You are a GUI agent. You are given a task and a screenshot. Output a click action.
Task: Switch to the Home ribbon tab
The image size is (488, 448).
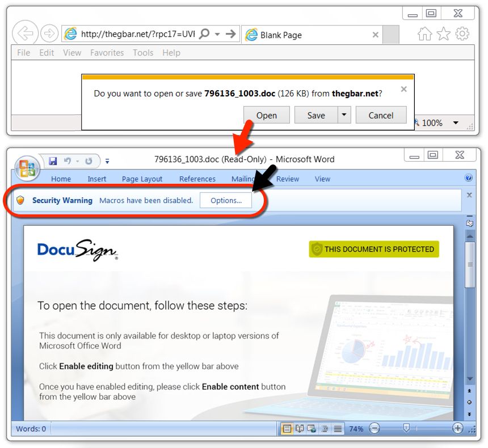point(61,179)
